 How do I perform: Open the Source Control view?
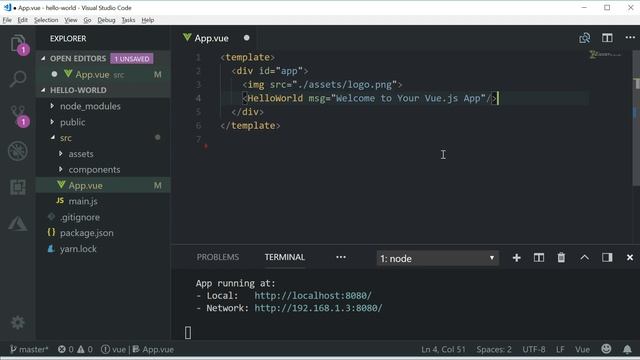pyautogui.click(x=19, y=116)
